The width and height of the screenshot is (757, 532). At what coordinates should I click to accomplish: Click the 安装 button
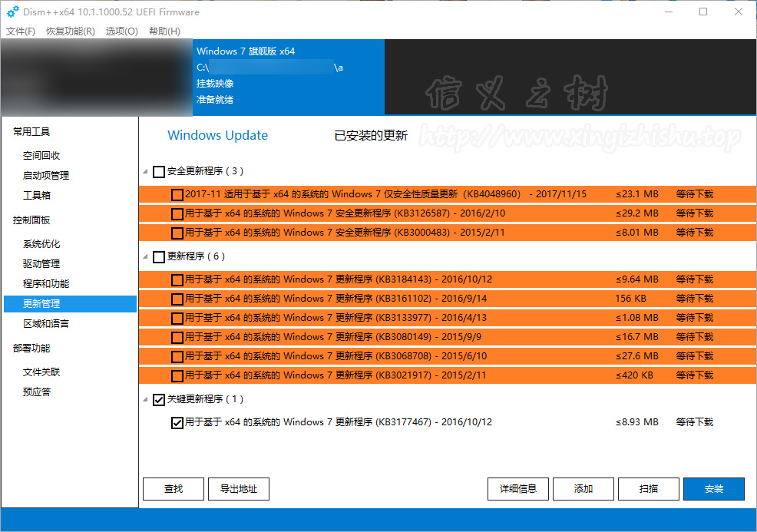[713, 489]
